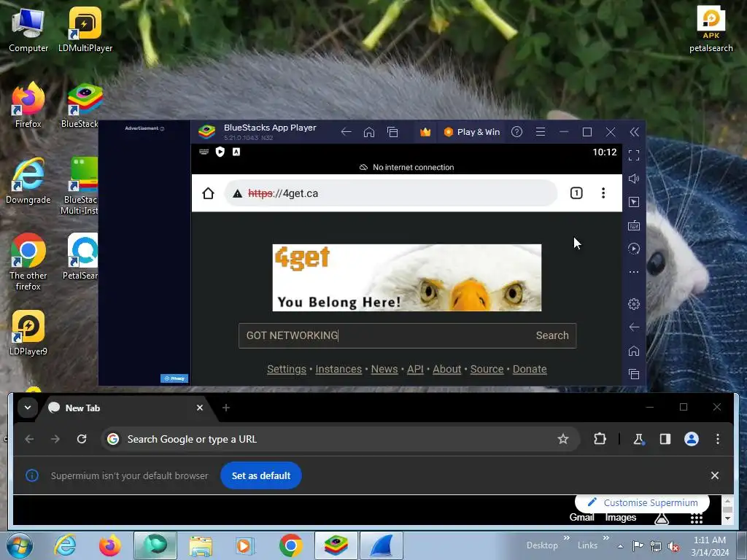Open the 4get Source link
The height and width of the screenshot is (560, 747).
coord(487,369)
